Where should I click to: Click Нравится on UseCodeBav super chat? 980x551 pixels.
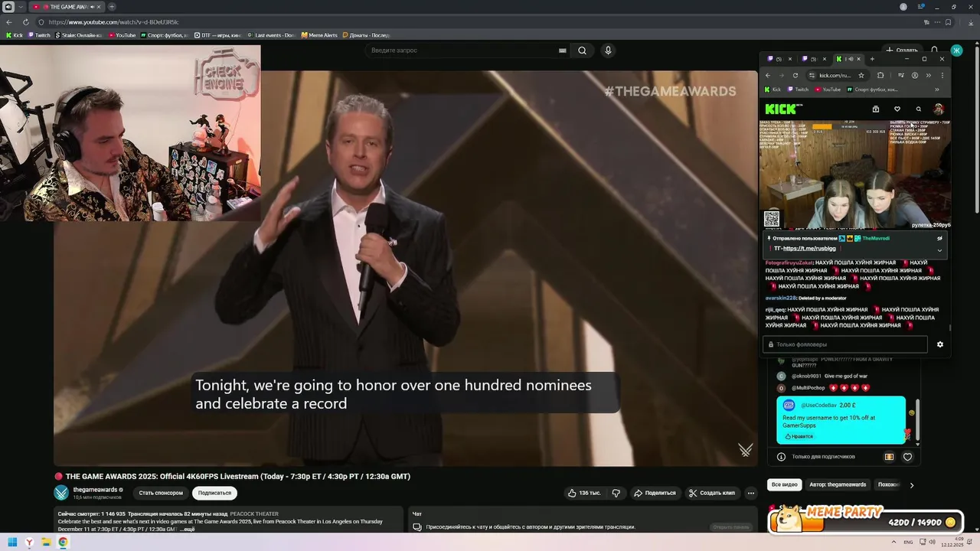799,436
